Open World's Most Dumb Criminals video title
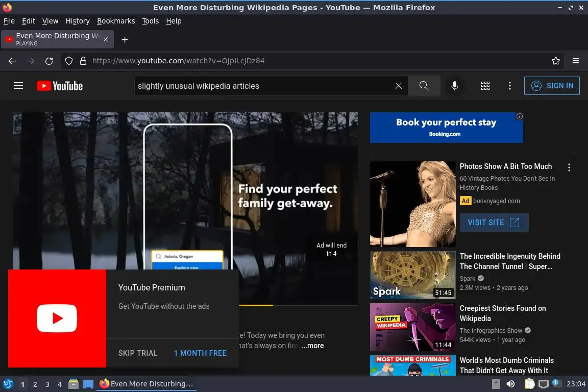588x392 pixels. coord(507,365)
